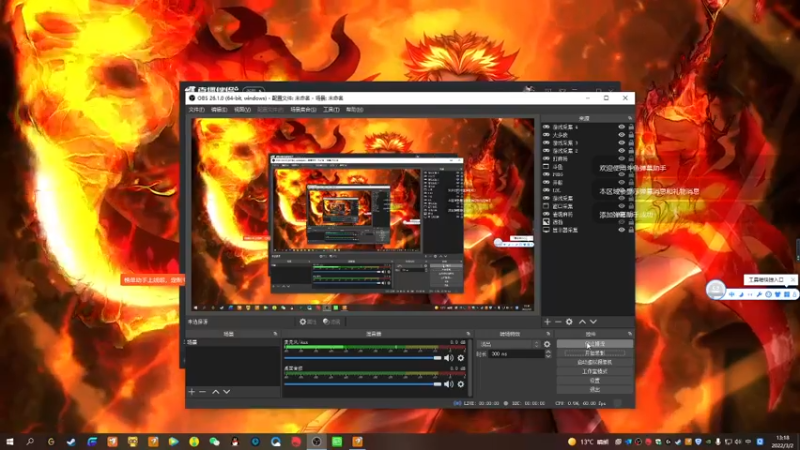800x450 pixels.
Task: Open WeChat from the taskbar
Action: pos(214,441)
